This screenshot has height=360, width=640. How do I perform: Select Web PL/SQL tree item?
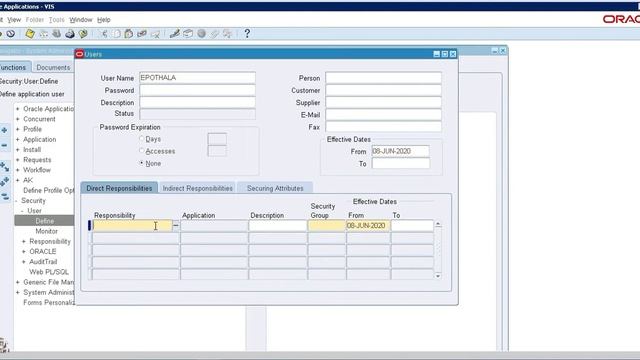tap(49, 272)
